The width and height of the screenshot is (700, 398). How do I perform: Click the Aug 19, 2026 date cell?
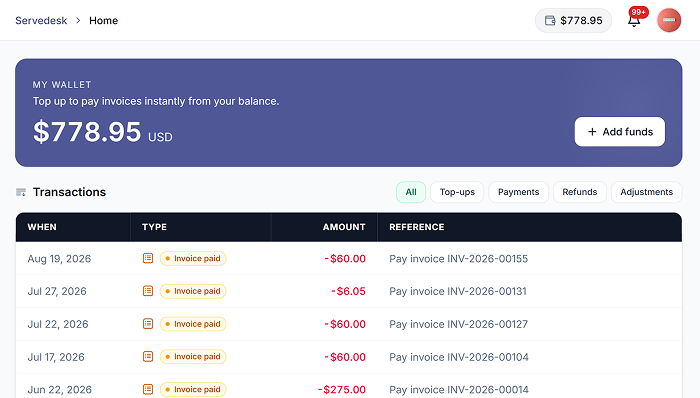pyautogui.click(x=59, y=259)
